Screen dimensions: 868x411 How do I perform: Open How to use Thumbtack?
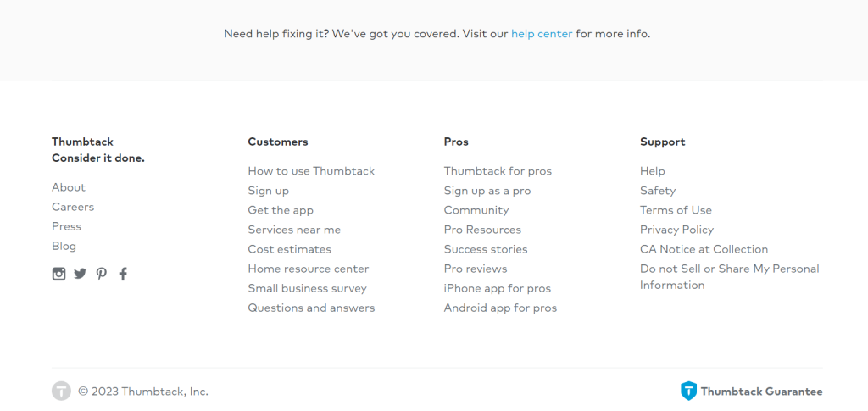click(x=311, y=171)
